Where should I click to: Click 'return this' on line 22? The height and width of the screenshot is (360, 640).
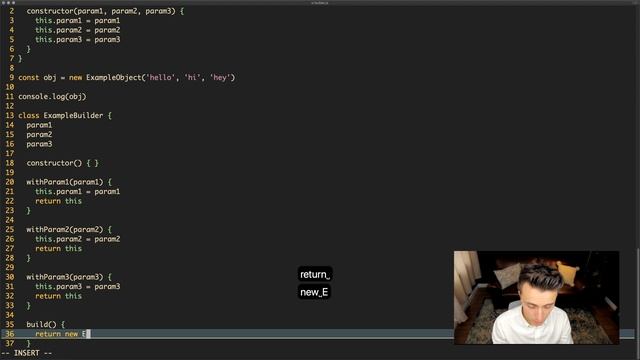(58, 201)
